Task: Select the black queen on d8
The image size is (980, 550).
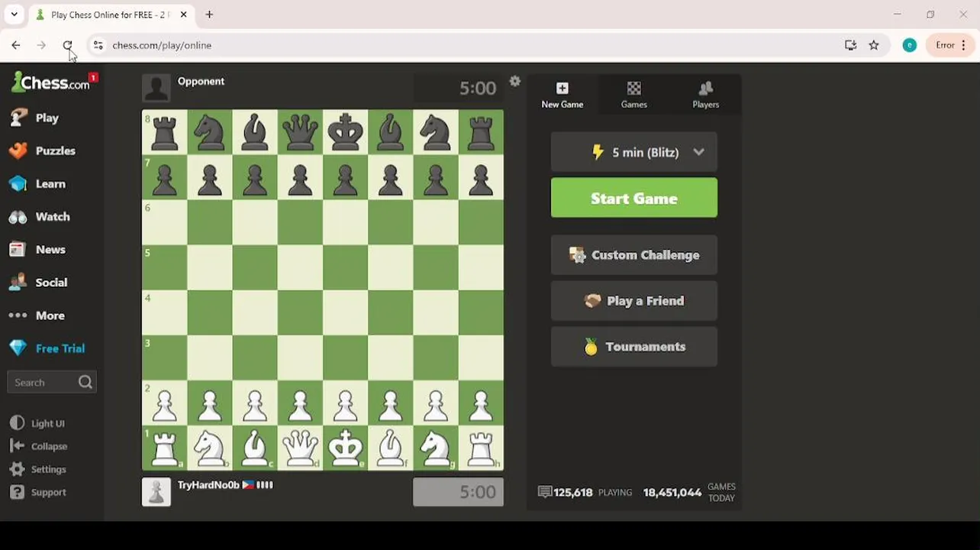Action: coord(300,132)
